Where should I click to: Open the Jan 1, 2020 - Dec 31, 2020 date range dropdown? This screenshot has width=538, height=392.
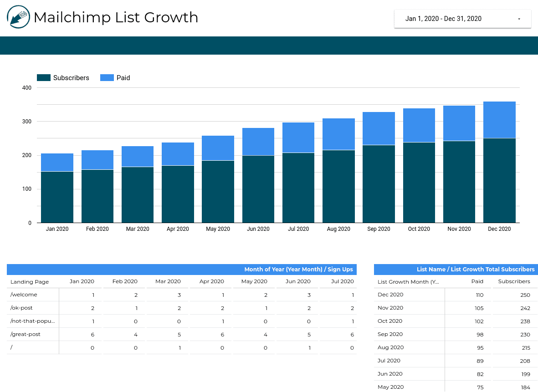pyautogui.click(x=462, y=19)
